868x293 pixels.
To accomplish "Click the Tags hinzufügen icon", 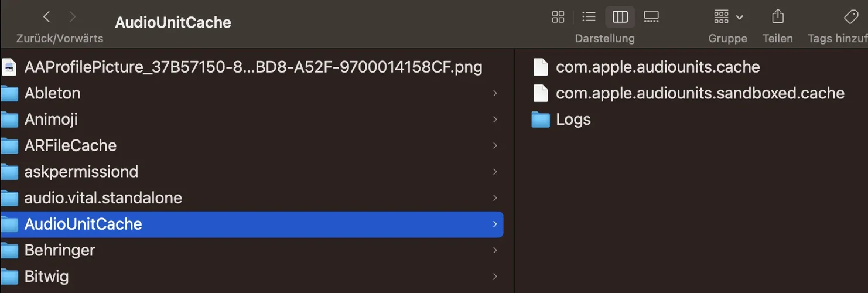I will 850,17.
